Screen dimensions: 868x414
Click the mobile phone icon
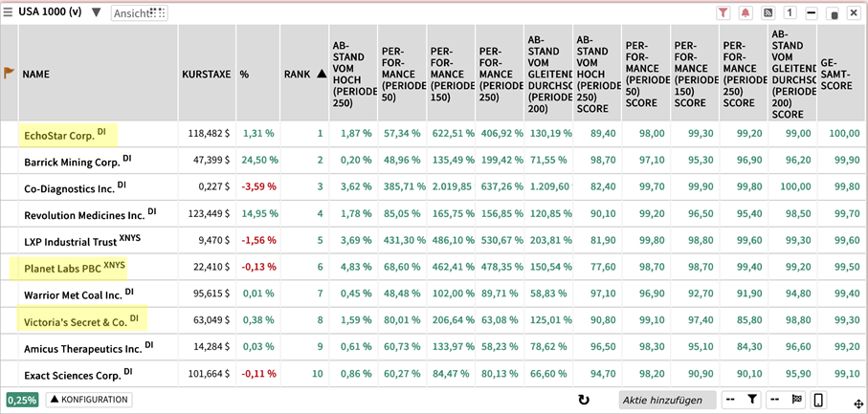coord(819,400)
